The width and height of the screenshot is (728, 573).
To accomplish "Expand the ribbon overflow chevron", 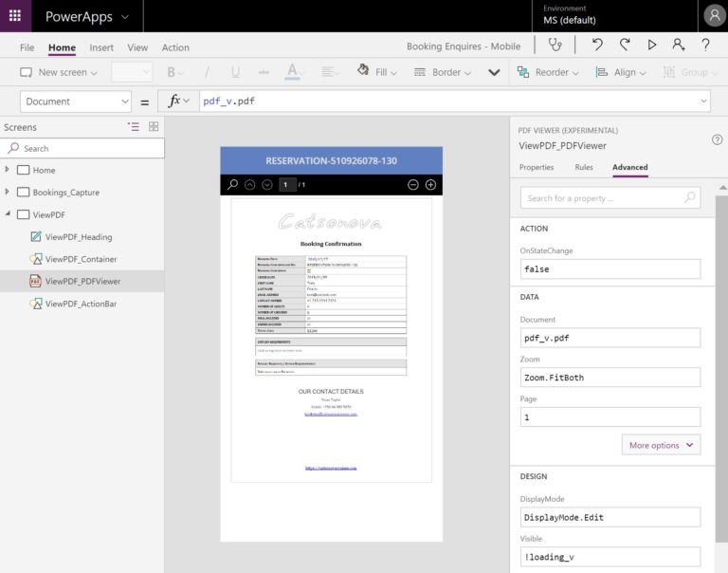I will [x=494, y=72].
